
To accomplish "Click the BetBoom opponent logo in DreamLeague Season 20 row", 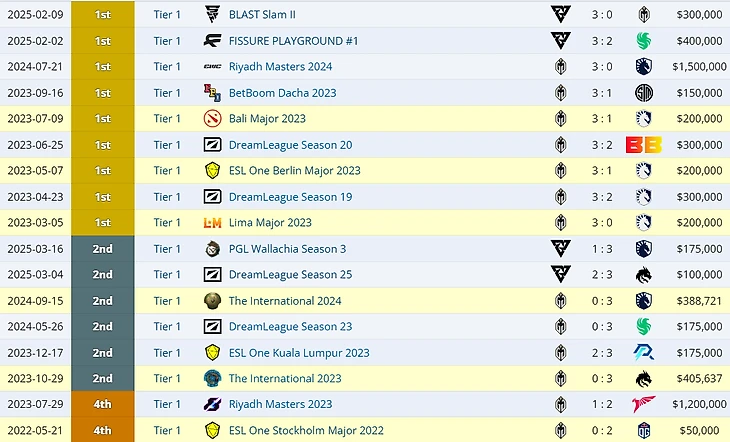I will click(x=641, y=145).
